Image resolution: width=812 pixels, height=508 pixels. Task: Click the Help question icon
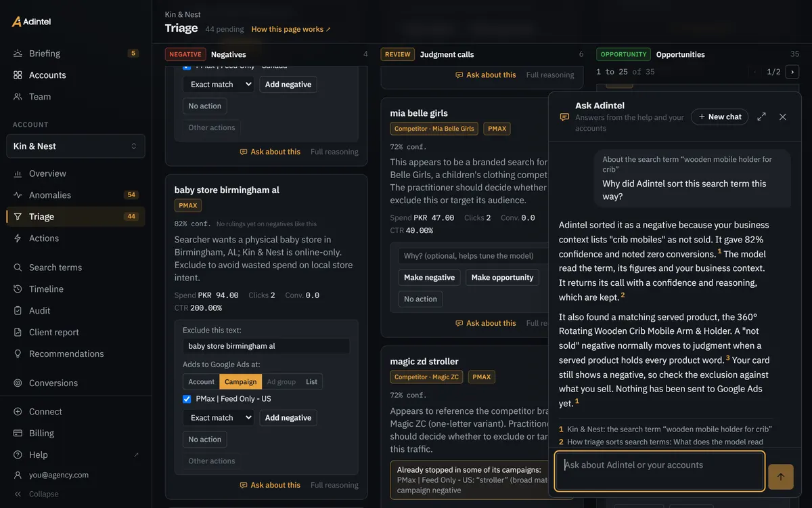click(x=18, y=455)
